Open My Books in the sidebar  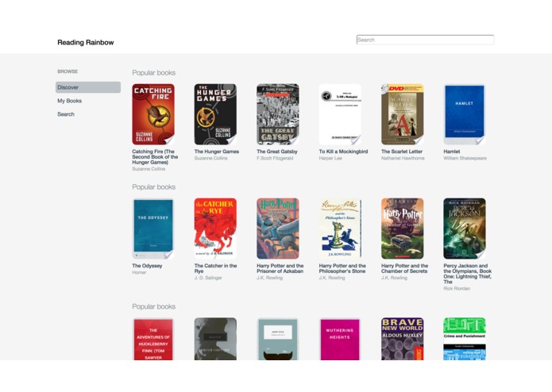click(69, 101)
